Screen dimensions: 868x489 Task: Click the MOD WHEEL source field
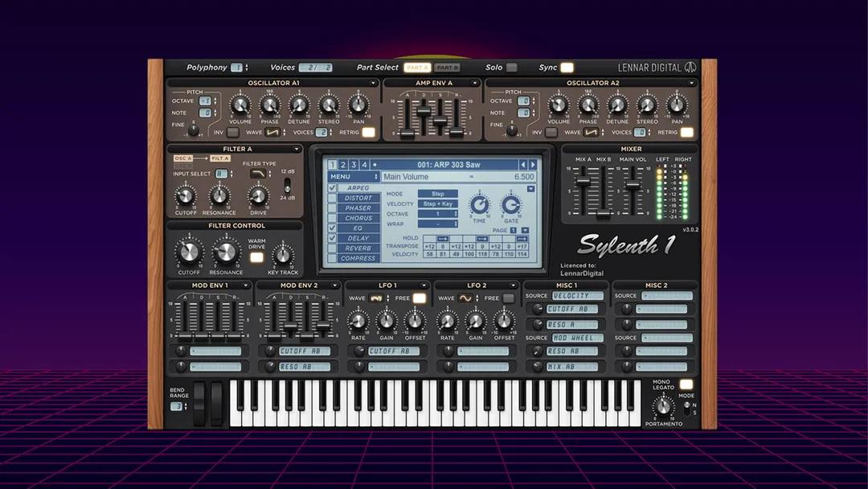click(578, 338)
